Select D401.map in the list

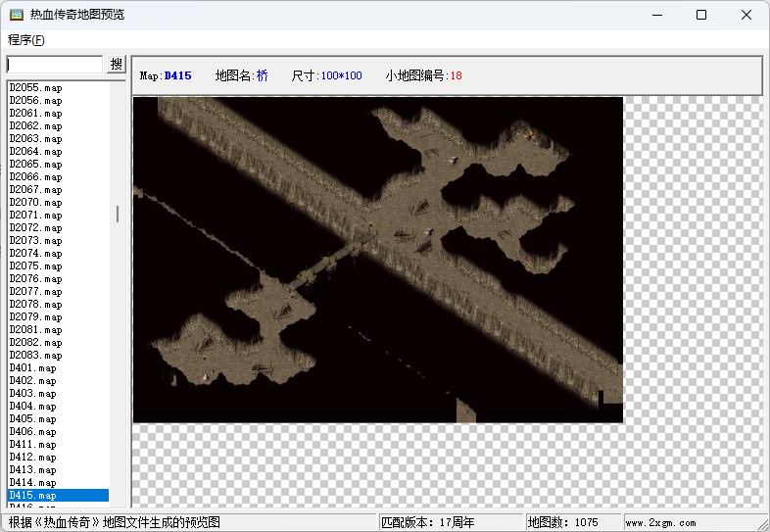pyautogui.click(x=58, y=368)
